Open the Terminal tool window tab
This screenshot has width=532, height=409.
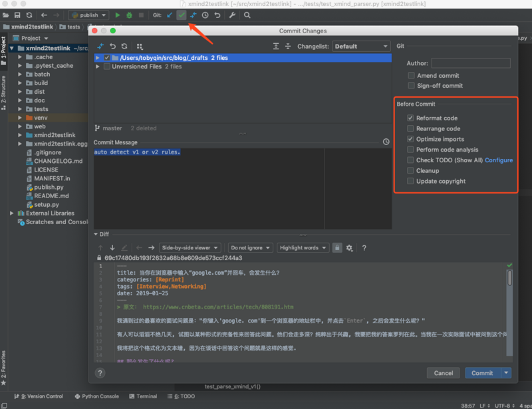pyautogui.click(x=143, y=396)
